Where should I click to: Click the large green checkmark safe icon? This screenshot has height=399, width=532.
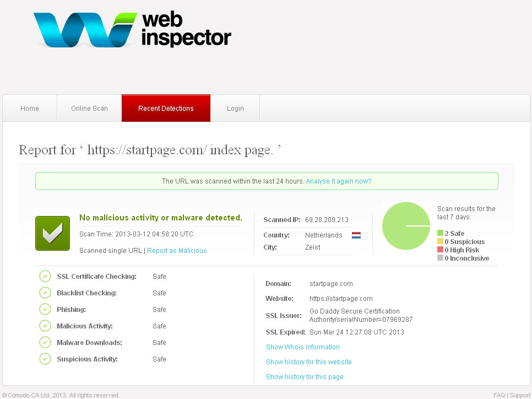52,233
